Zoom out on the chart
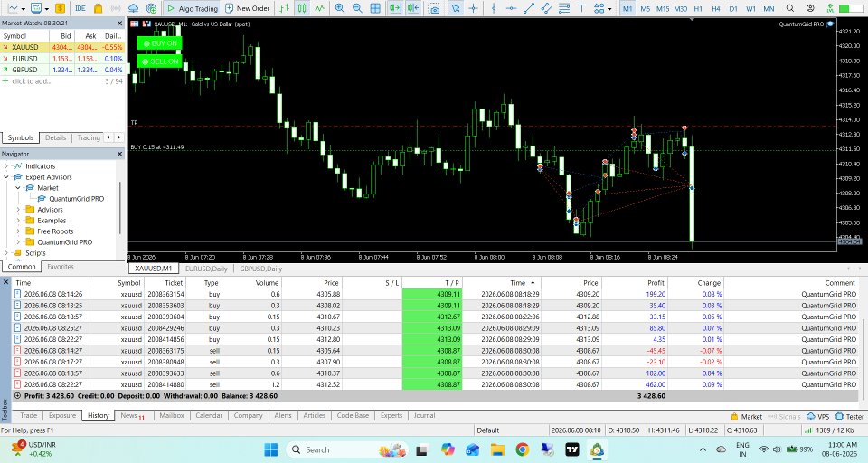Image resolution: width=868 pixels, height=463 pixels. [358, 8]
